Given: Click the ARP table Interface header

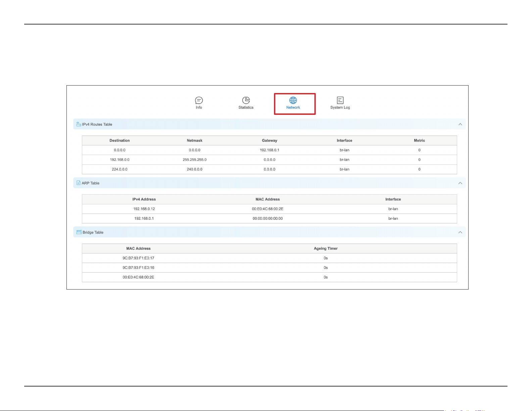Looking at the screenshot, I should pos(393,199).
